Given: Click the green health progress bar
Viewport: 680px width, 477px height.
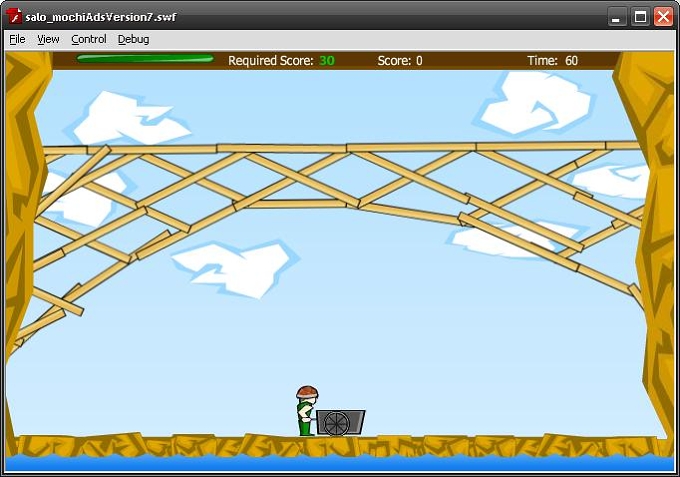Looking at the screenshot, I should (145, 59).
